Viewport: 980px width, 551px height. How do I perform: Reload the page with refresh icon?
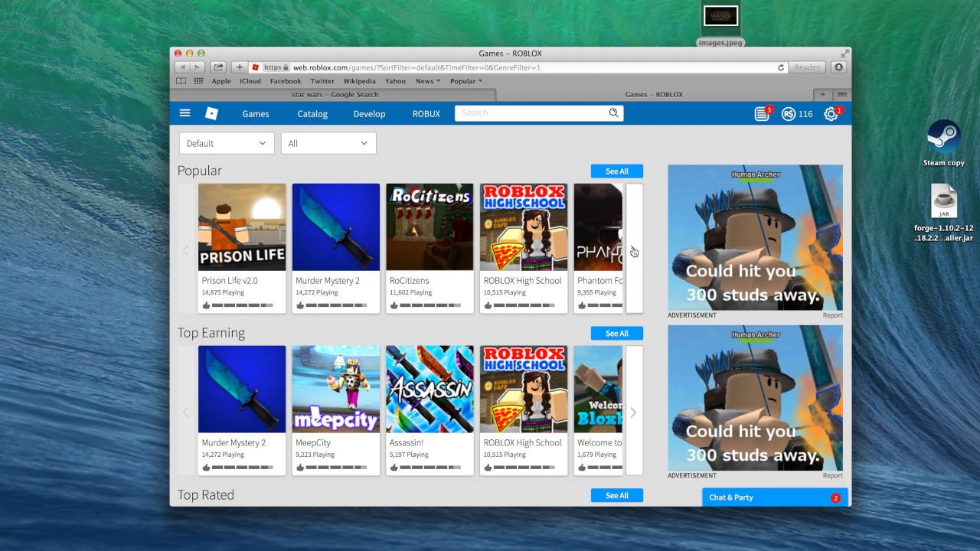781,67
